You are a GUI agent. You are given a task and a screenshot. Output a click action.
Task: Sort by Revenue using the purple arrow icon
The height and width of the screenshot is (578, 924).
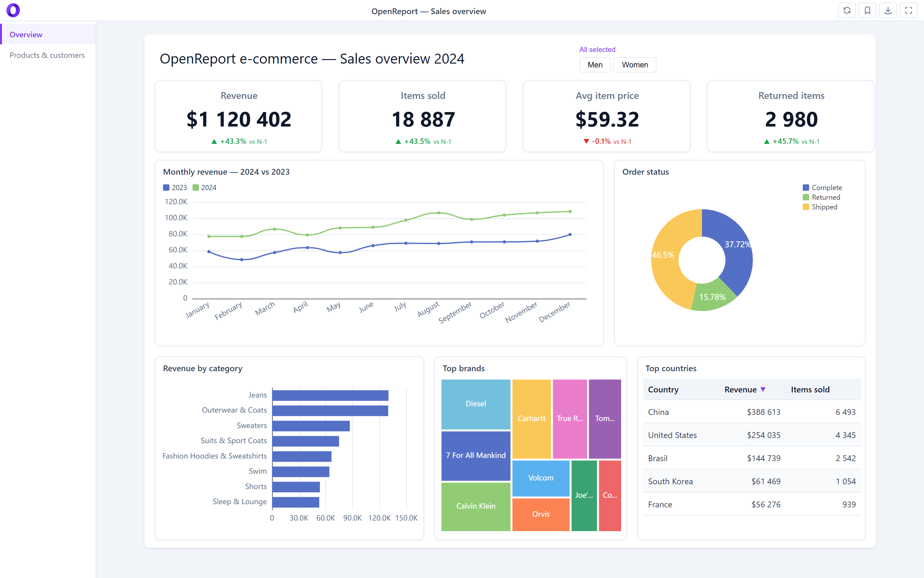click(763, 390)
